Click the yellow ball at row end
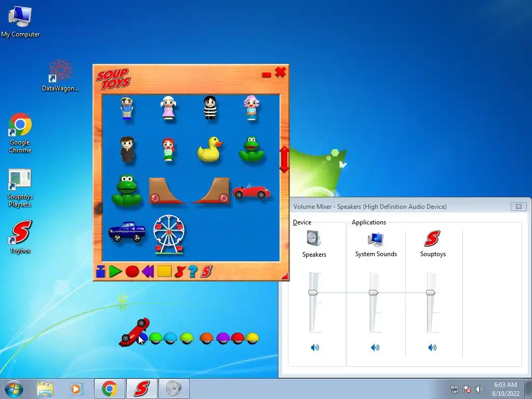The width and height of the screenshot is (532, 399). [252, 338]
